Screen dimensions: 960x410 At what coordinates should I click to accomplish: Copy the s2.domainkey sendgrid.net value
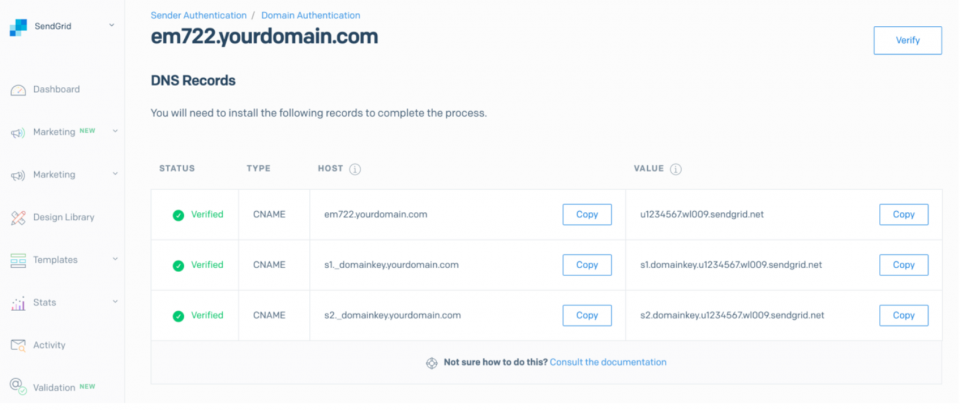point(904,316)
